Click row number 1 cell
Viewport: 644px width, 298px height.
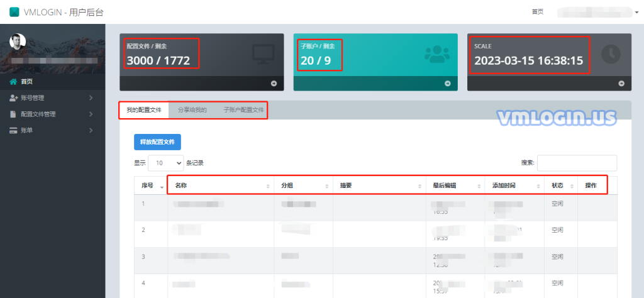(151, 207)
